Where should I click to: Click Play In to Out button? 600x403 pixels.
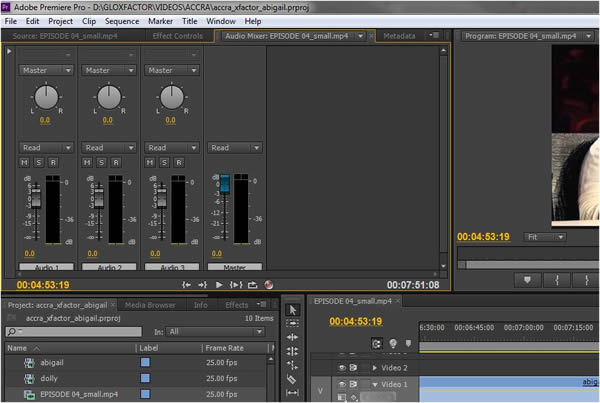[236, 285]
